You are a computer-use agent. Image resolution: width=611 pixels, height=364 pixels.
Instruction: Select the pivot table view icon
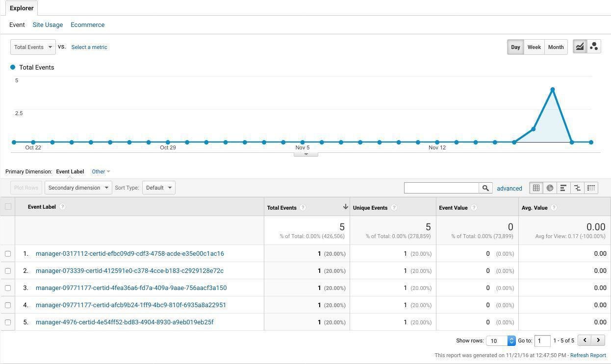pyautogui.click(x=591, y=188)
